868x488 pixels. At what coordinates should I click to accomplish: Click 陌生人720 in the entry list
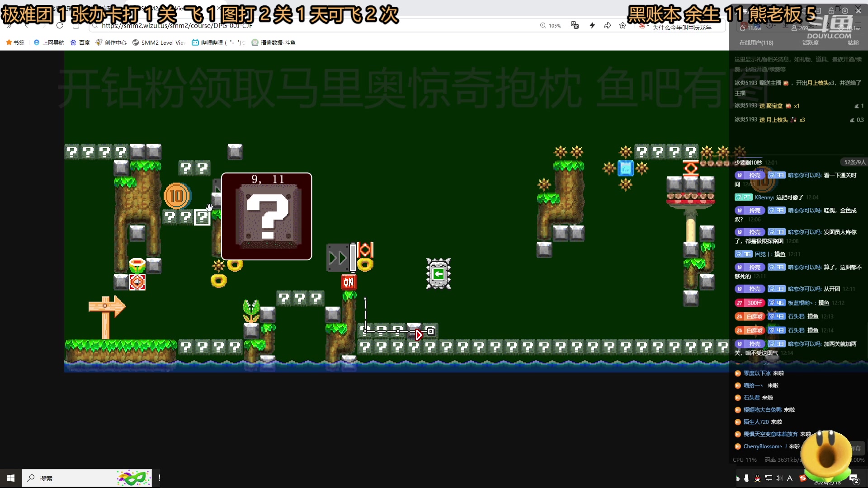[x=756, y=422]
